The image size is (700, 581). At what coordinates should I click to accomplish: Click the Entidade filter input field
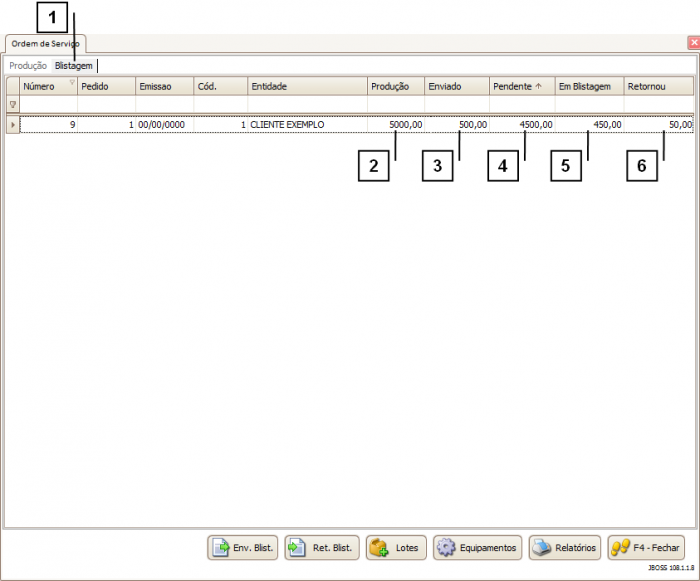pos(307,104)
